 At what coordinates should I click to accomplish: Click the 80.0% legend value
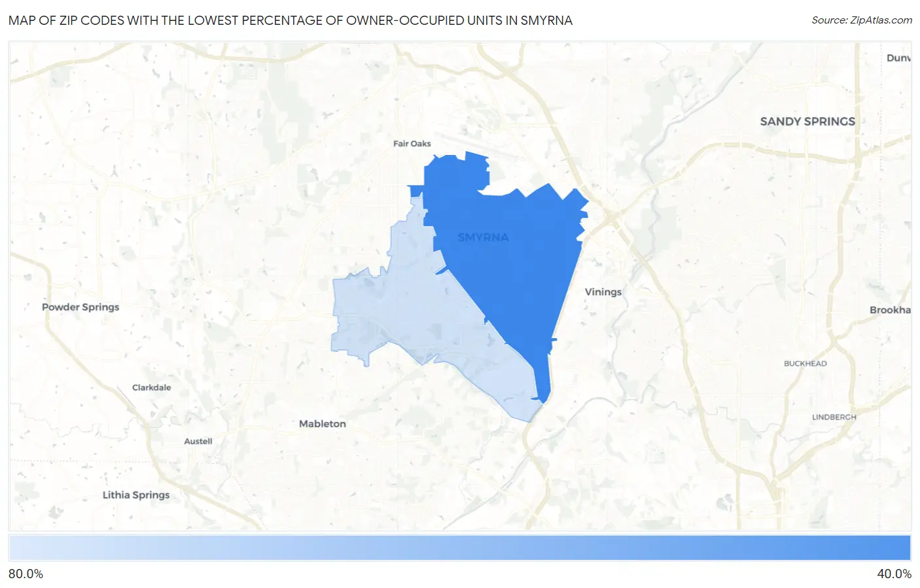point(26,574)
